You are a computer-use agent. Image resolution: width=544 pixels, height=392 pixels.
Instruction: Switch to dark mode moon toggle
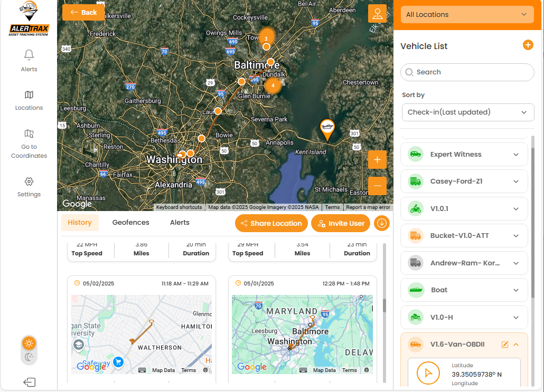[x=29, y=357]
